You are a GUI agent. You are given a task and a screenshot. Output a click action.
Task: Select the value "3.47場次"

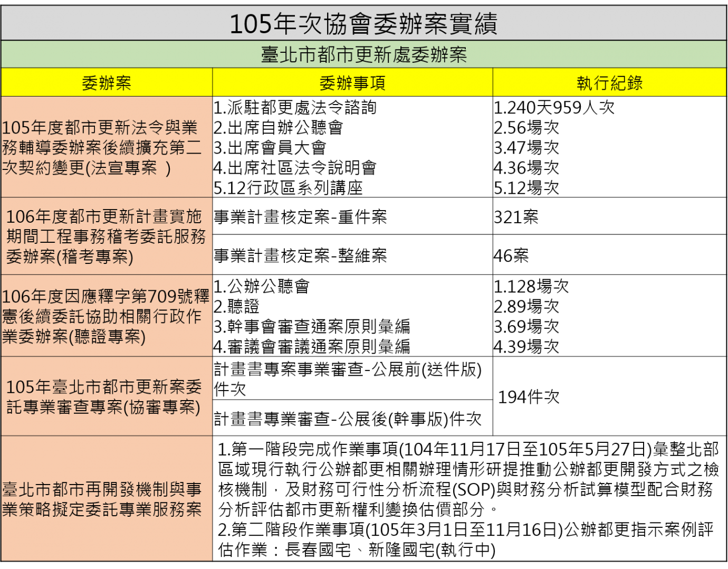point(526,148)
